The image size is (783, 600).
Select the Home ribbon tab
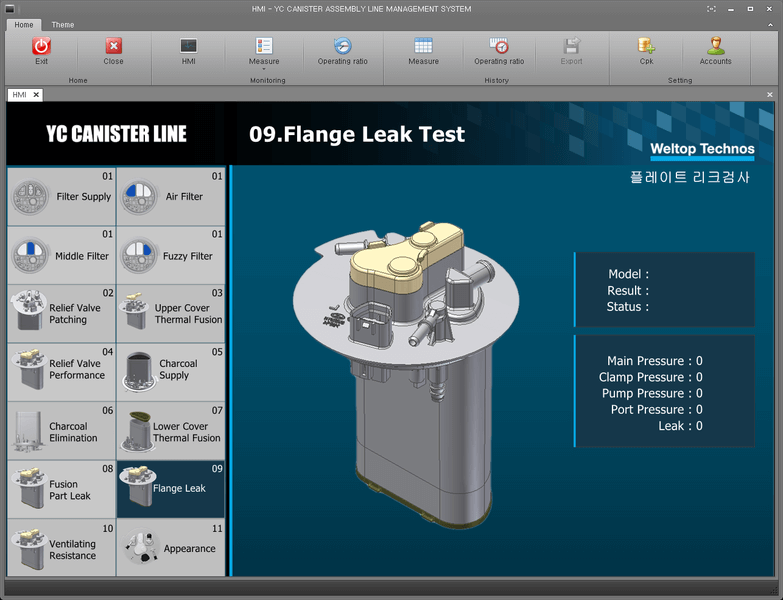pyautogui.click(x=24, y=25)
